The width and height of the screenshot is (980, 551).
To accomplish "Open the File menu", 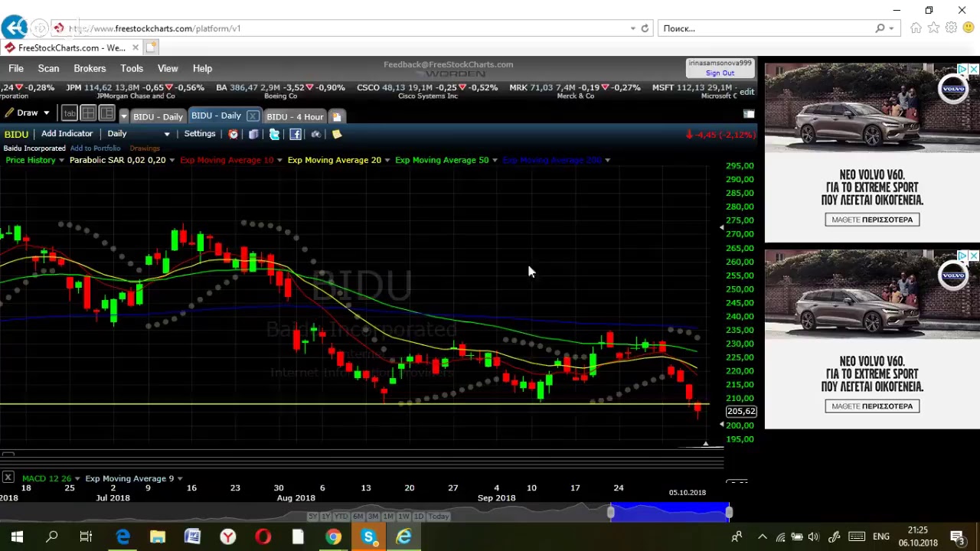I will pos(16,68).
